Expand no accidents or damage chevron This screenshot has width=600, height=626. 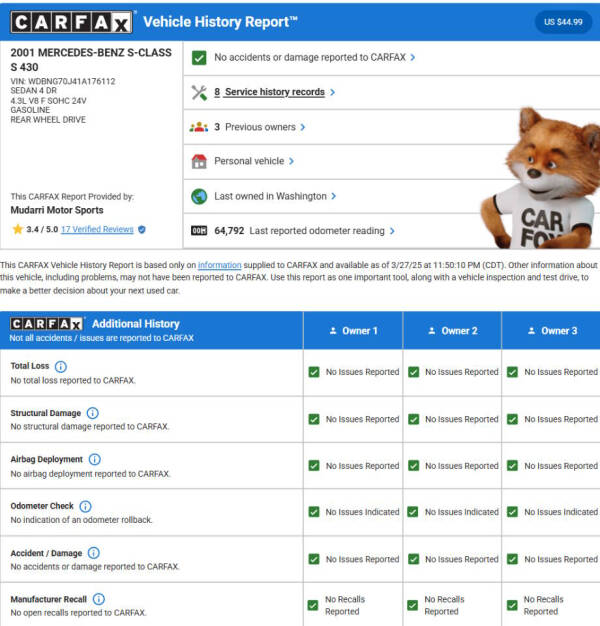coord(413,58)
